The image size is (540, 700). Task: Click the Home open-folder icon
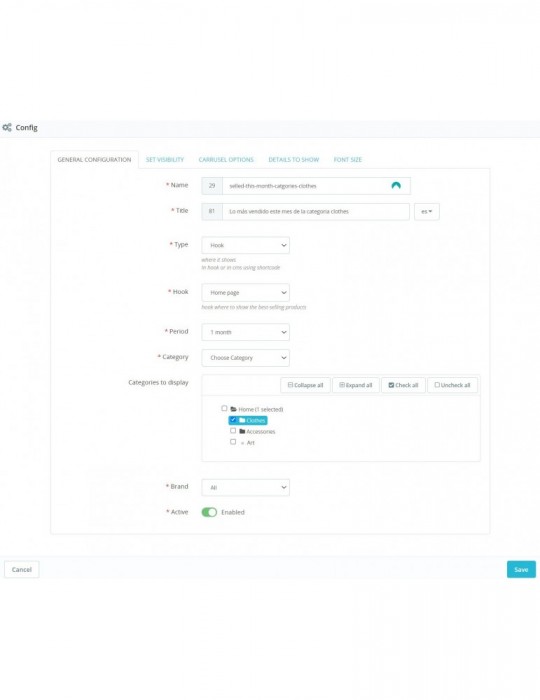233,409
